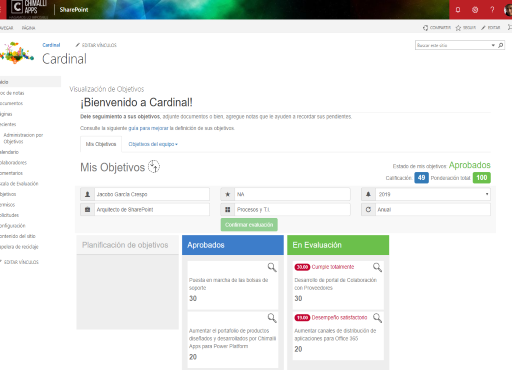512x384 pixels.
Task: Open Solicitudes in left navigation
Action: point(9,215)
